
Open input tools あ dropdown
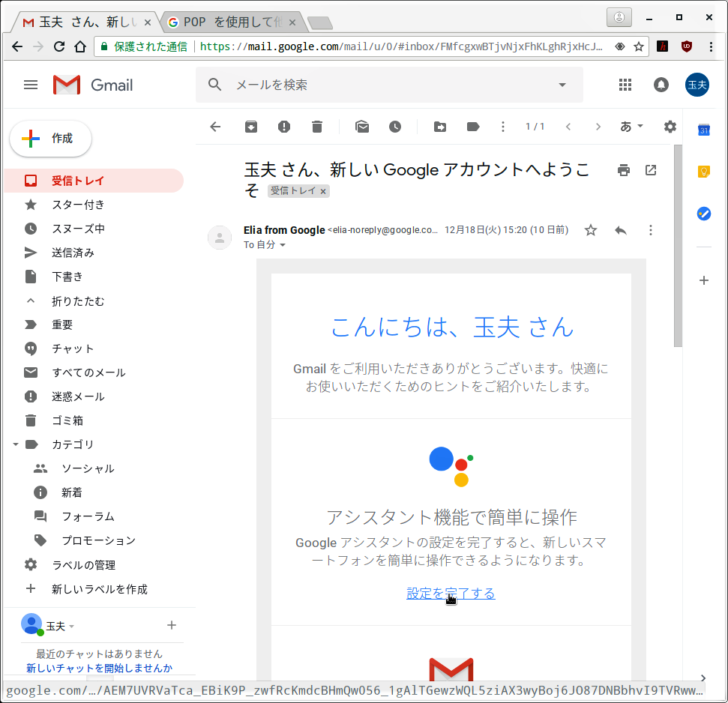tap(632, 127)
